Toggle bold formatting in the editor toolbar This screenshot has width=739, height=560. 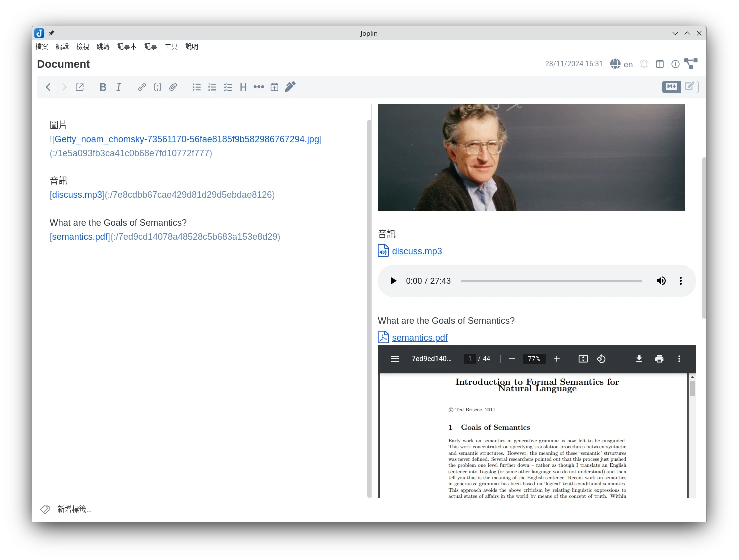pyautogui.click(x=103, y=87)
